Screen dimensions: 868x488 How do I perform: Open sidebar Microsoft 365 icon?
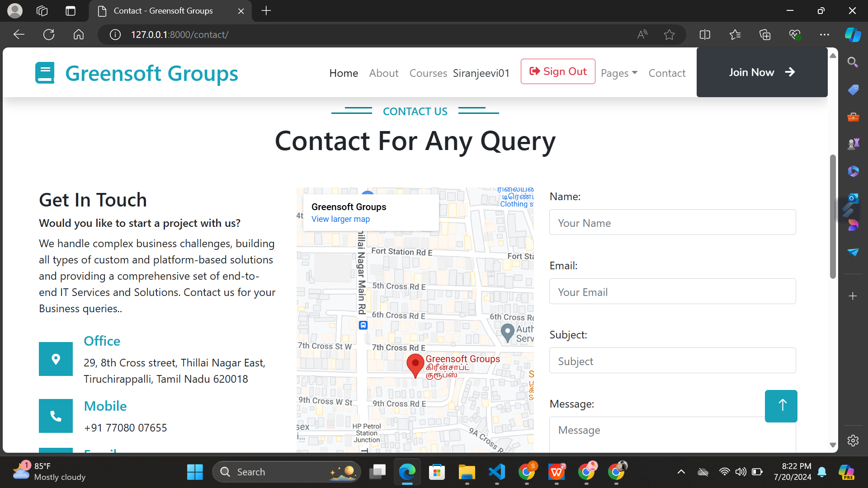pos(853,171)
